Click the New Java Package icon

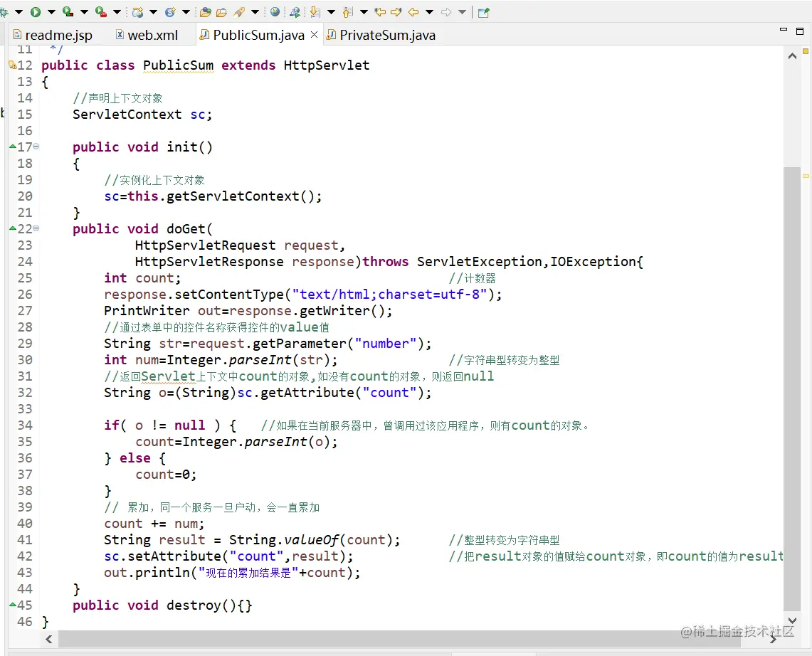coord(138,12)
